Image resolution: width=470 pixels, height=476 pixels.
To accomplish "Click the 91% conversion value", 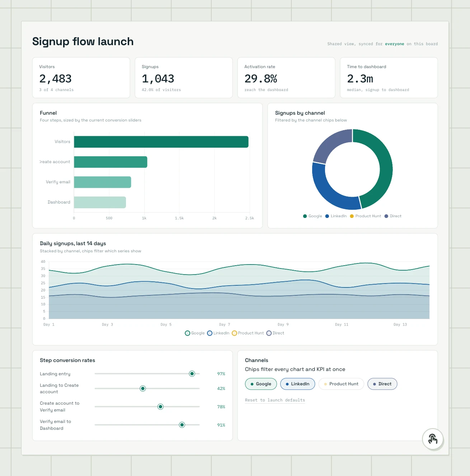I will click(221, 425).
